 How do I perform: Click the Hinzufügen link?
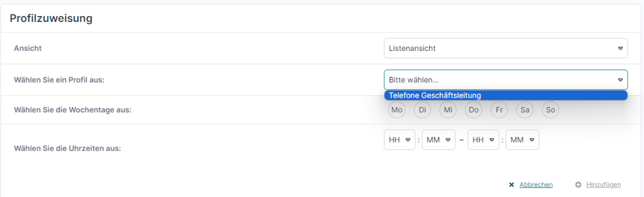tap(604, 185)
